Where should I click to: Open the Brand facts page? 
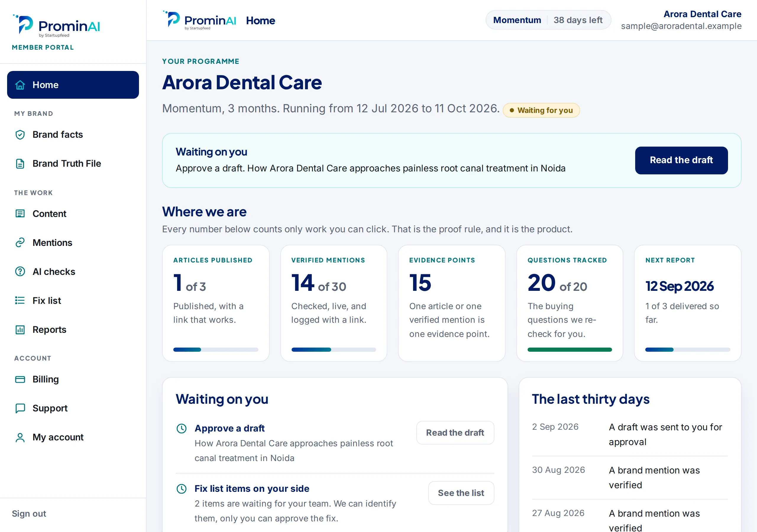73,134
